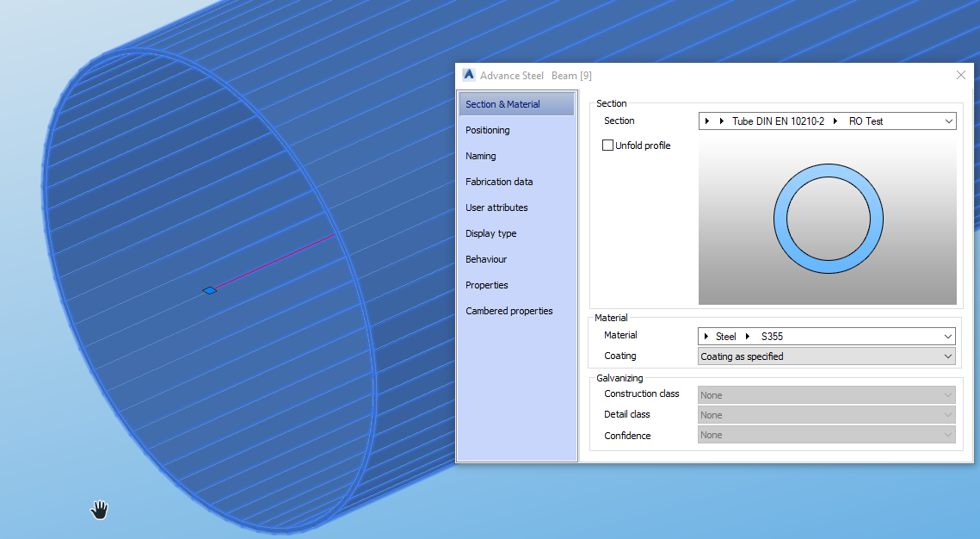The height and width of the screenshot is (539, 980).
Task: Switch to the Positioning page
Action: 487,130
